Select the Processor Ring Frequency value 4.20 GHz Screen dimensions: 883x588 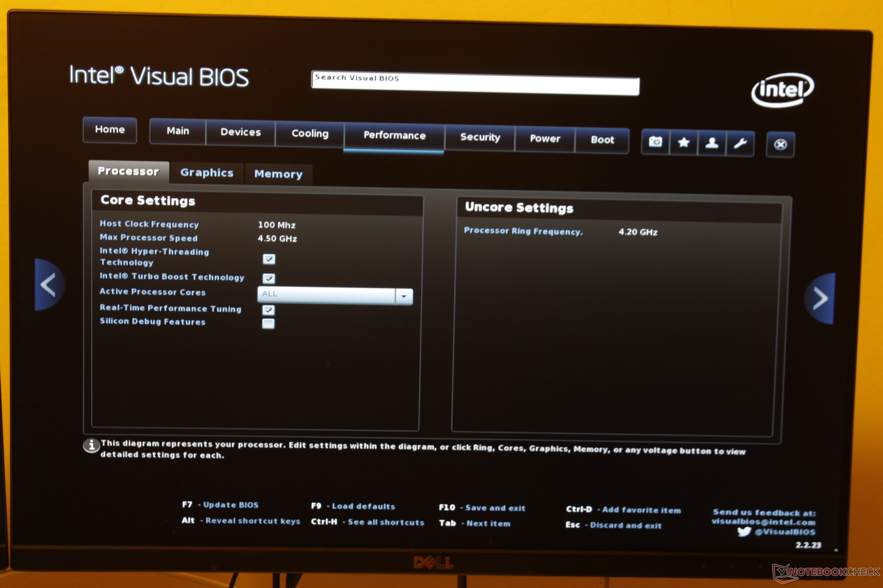[x=638, y=232]
